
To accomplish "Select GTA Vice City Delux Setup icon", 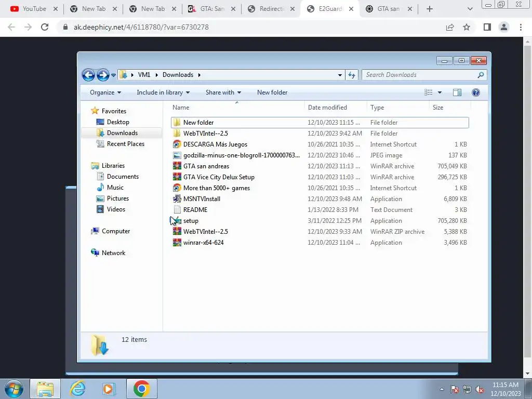I will pos(177,177).
